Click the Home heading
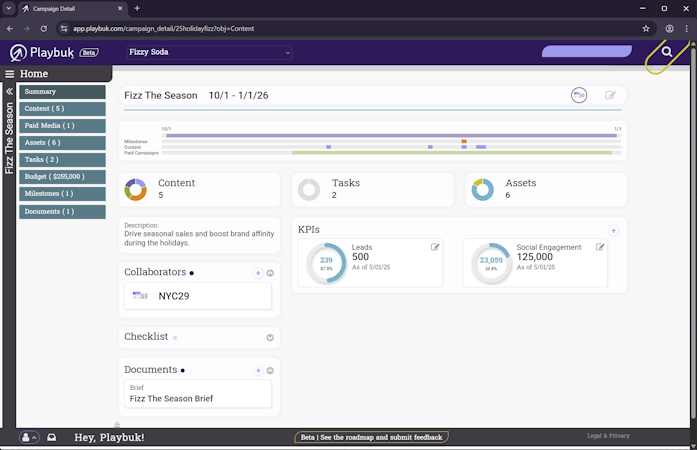Screen dimensions: 697x450 click(34, 74)
